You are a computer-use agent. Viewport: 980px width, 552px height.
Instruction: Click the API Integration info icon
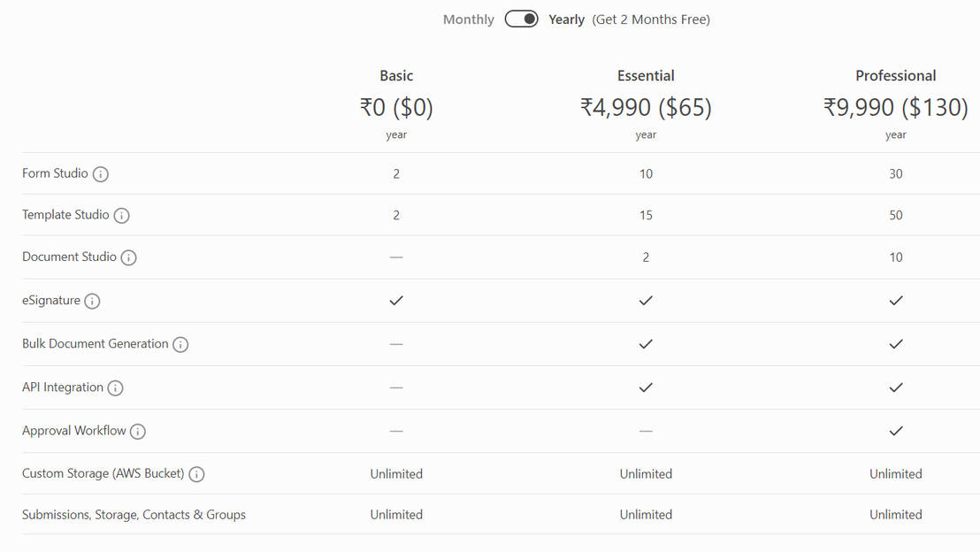coord(116,387)
